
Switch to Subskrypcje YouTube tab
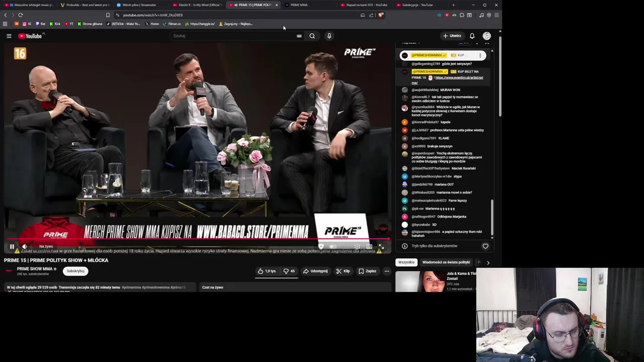pyautogui.click(x=420, y=5)
